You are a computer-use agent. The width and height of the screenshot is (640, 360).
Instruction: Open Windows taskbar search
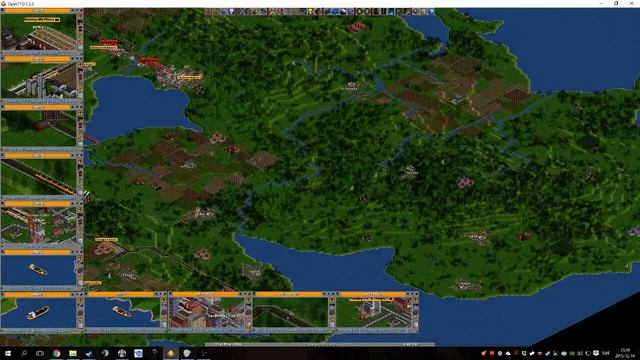click(24, 353)
